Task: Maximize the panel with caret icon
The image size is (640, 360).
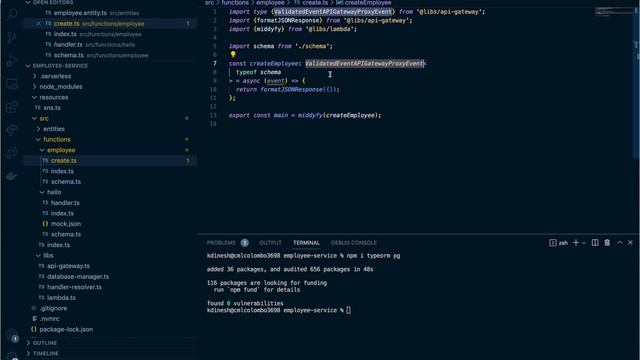Action: coord(620,242)
